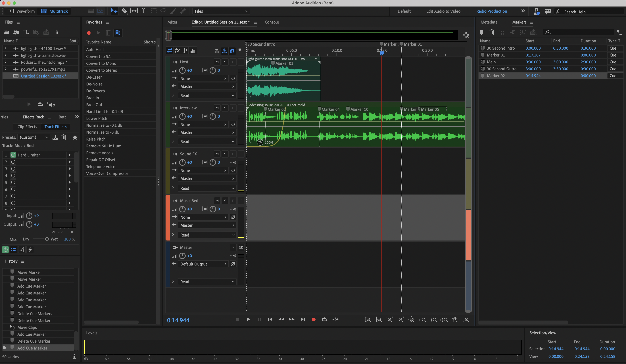Viewport: 626px width, 364px height.
Task: Click the Track Effects button
Action: (x=55, y=127)
